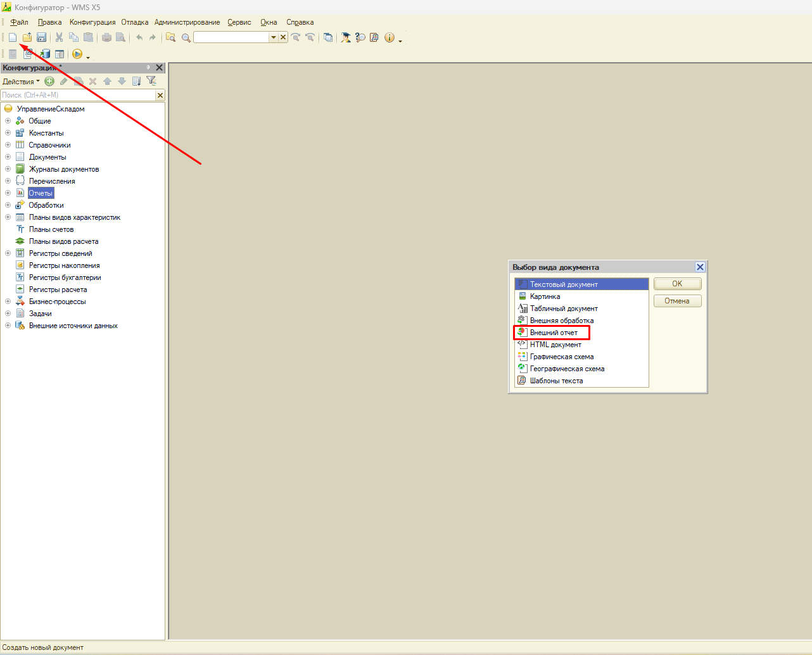Clear the toolbar search combo box

[283, 37]
